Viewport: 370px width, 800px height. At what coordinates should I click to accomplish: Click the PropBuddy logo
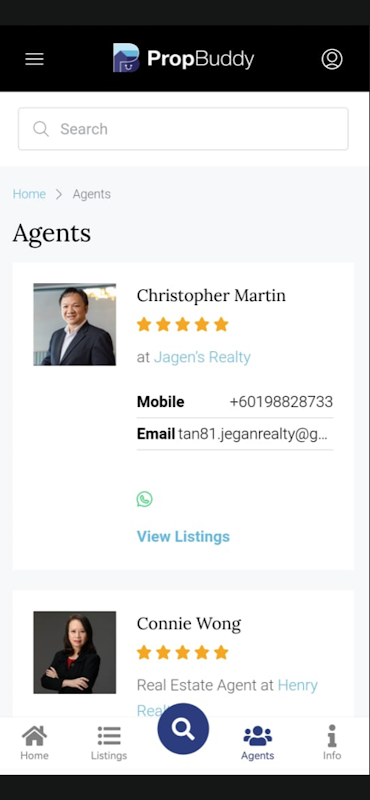184,58
